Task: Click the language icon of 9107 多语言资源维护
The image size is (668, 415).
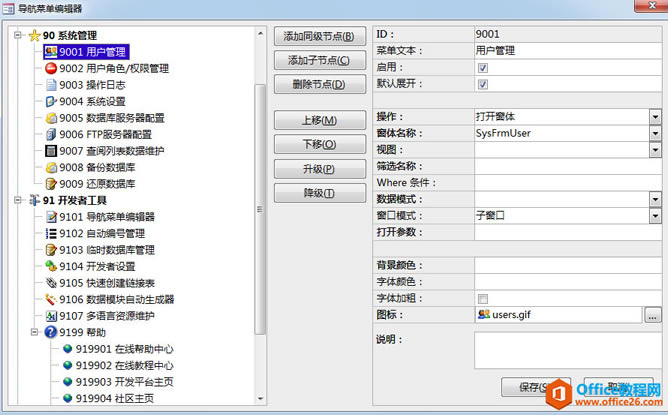Action: click(51, 316)
